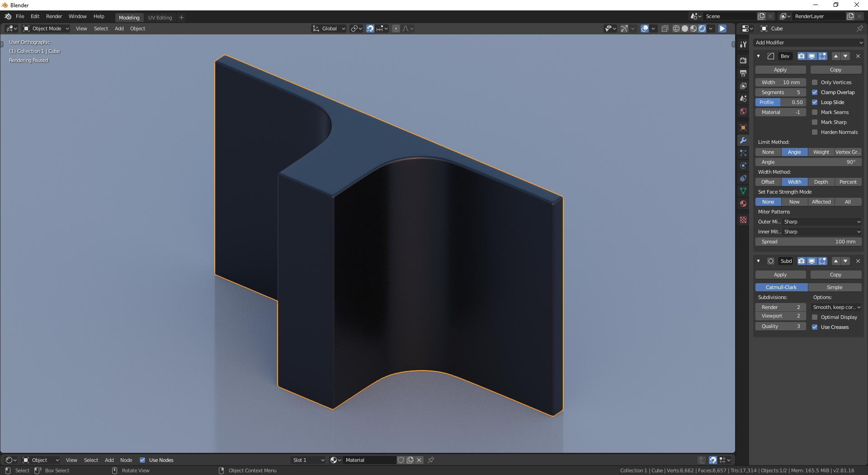
Task: Open the Object Data mesh tab
Action: tap(743, 191)
